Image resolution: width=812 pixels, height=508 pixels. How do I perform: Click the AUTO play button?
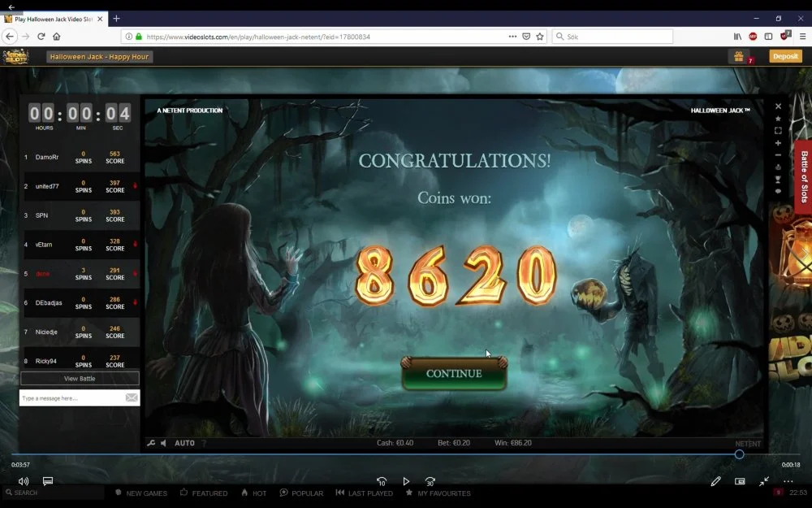[184, 443]
